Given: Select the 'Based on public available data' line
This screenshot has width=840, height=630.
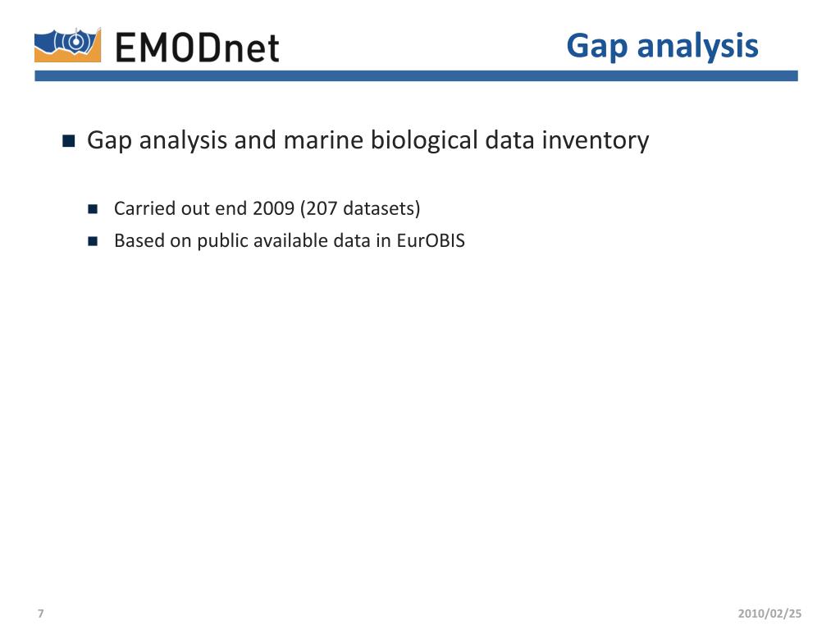Looking at the screenshot, I should [290, 241].
